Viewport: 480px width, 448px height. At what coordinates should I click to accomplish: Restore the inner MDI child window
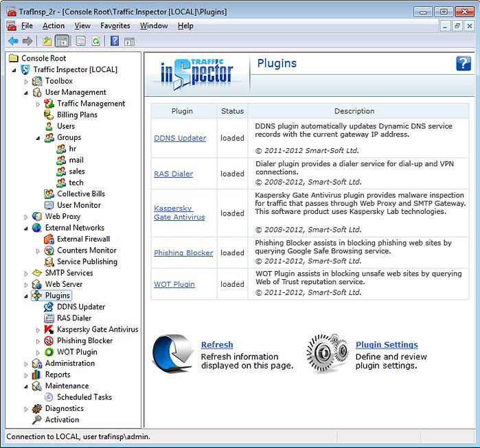[457, 26]
